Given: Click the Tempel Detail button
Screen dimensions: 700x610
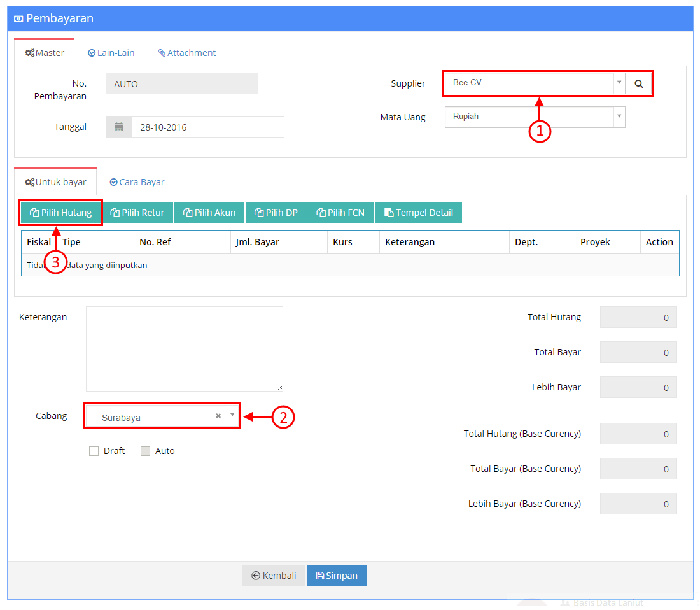Looking at the screenshot, I should click(419, 213).
